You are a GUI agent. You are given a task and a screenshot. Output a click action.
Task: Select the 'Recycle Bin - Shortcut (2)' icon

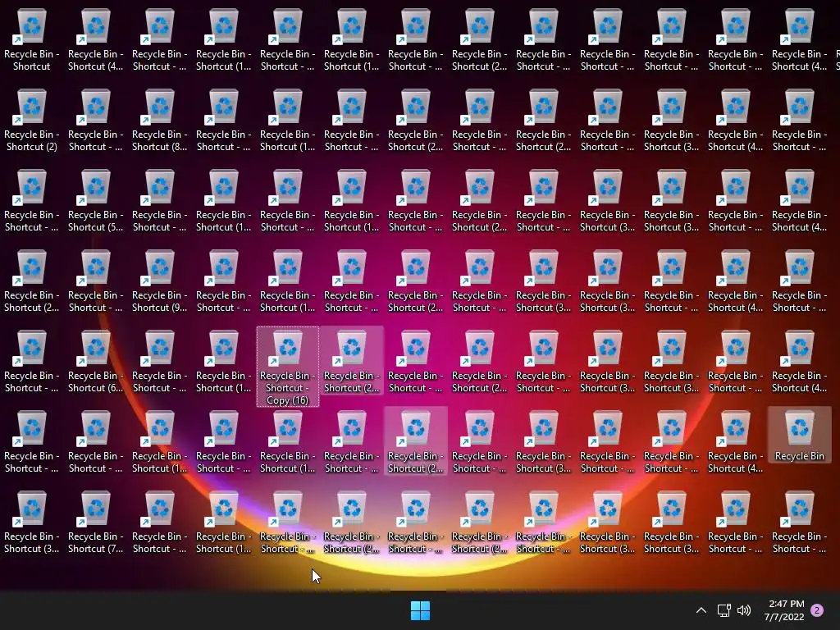pos(32,121)
